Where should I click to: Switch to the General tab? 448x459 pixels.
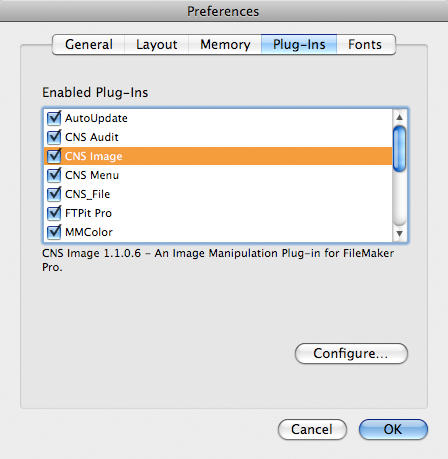[x=89, y=44]
